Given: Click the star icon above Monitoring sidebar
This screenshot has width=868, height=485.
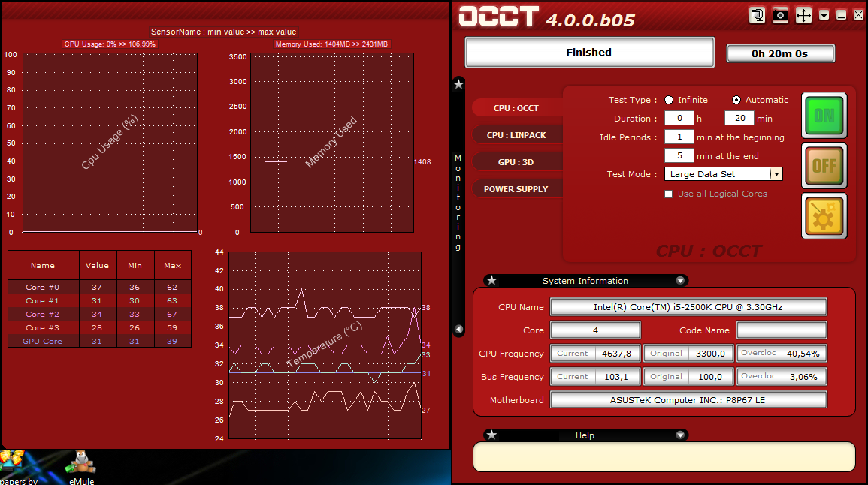Looking at the screenshot, I should coord(458,84).
